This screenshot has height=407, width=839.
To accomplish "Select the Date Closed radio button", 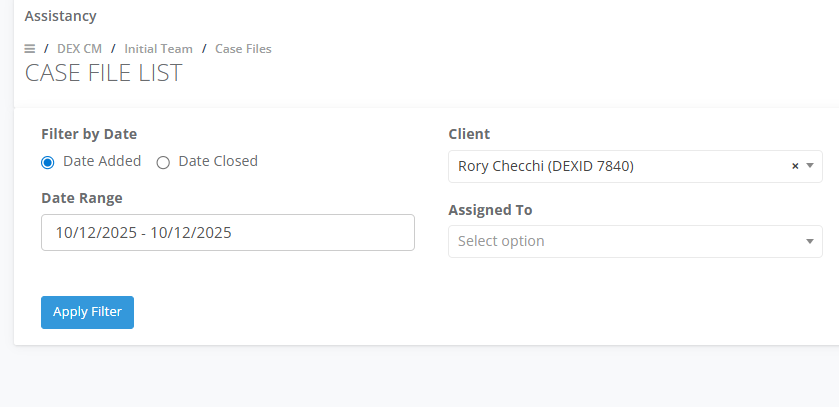I will pyautogui.click(x=163, y=162).
